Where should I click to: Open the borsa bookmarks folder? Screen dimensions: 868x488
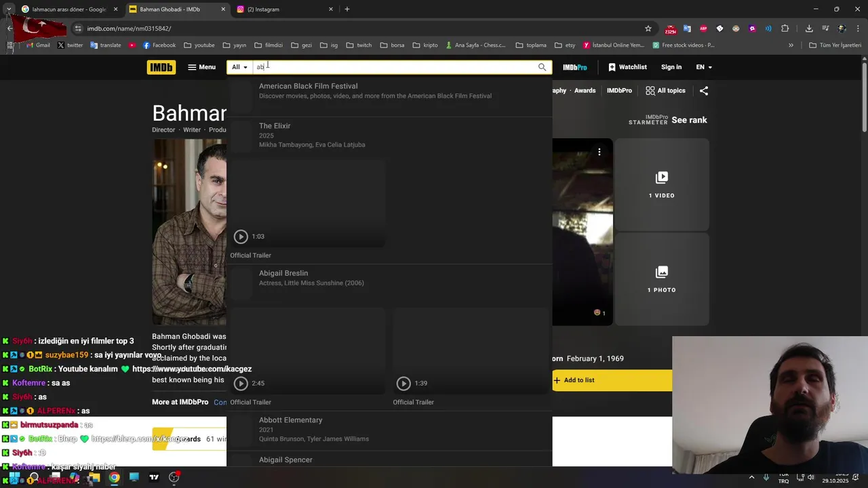(x=392, y=45)
